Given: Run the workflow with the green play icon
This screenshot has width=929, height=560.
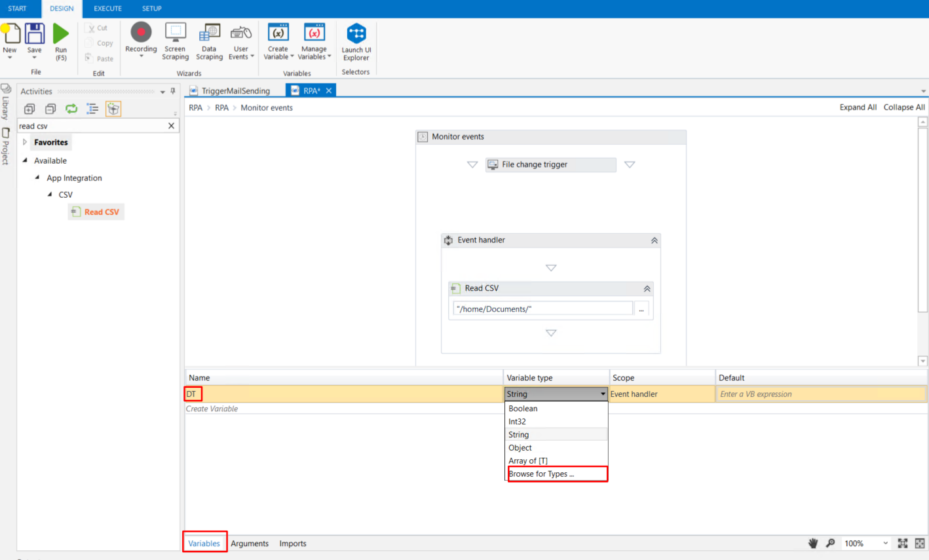Looking at the screenshot, I should [x=61, y=34].
